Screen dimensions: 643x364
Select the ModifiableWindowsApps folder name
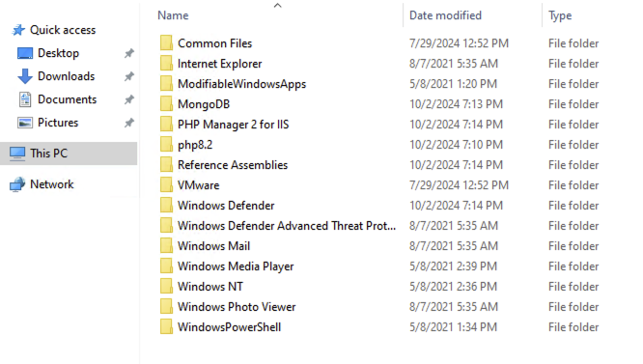tap(242, 84)
